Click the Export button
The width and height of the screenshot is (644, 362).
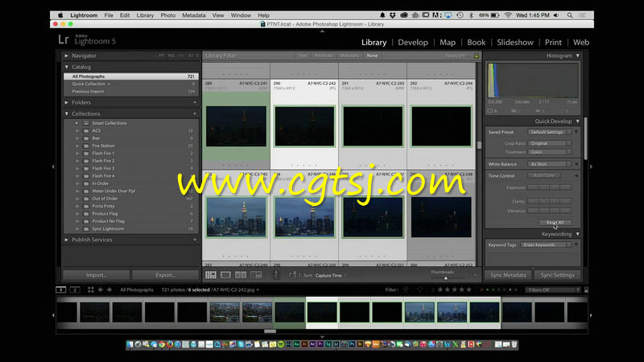click(x=166, y=275)
